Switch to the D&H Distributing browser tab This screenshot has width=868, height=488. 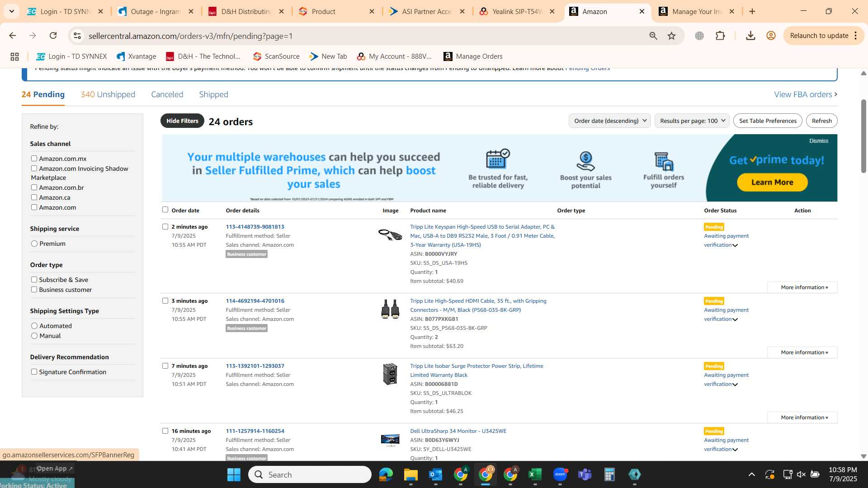(246, 11)
